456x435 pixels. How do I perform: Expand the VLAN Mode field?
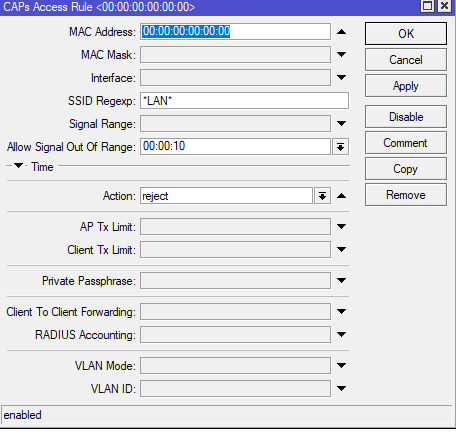[341, 365]
